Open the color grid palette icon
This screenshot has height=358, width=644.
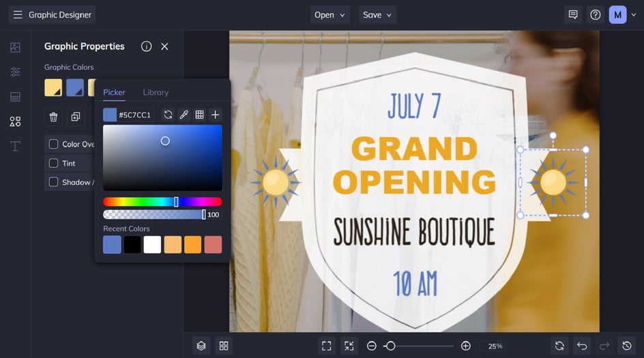pos(200,115)
